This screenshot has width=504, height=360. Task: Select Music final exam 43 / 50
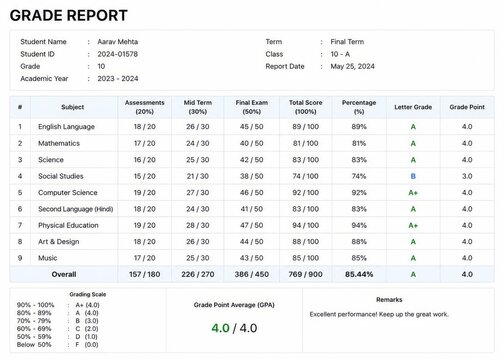252,258
